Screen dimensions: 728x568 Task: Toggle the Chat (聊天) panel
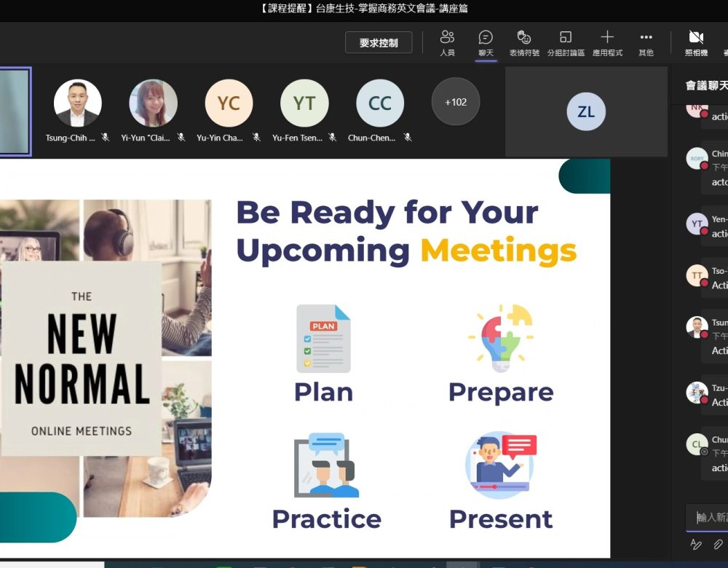point(486,42)
